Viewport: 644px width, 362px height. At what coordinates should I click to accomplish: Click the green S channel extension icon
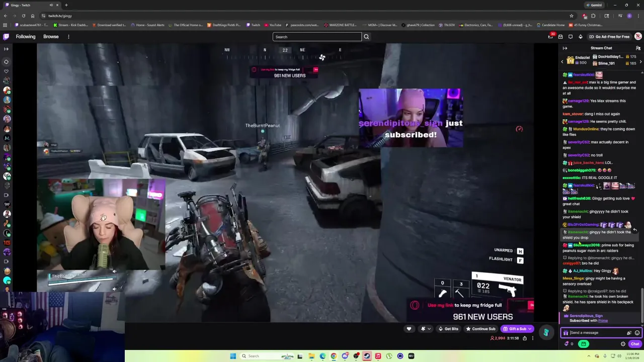(x=546, y=332)
